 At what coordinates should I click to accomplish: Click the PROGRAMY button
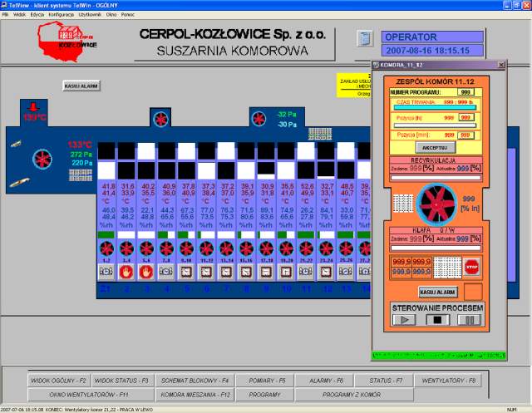[x=264, y=395]
